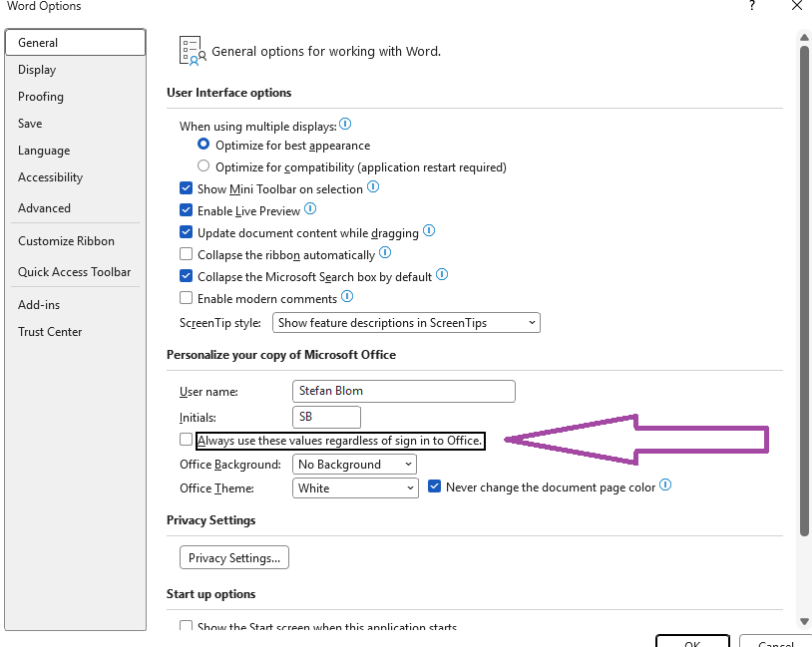The width and height of the screenshot is (812, 647).
Task: Click info icon next to Enable Live Preview
Action: (309, 208)
